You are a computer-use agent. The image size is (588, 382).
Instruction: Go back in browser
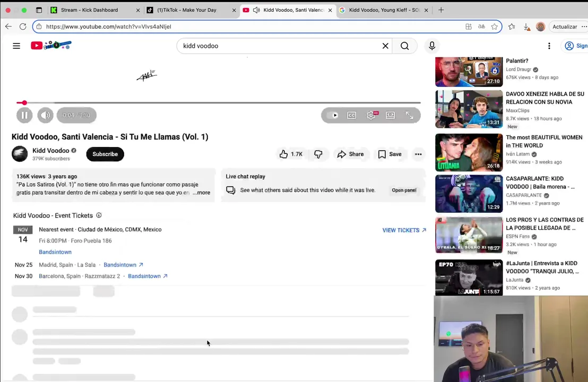click(x=8, y=26)
